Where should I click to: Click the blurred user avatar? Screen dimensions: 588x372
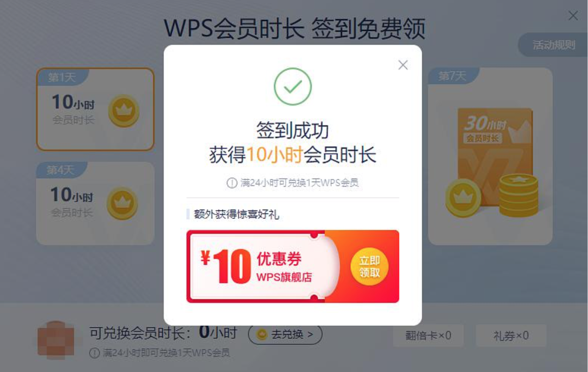pos(56,340)
